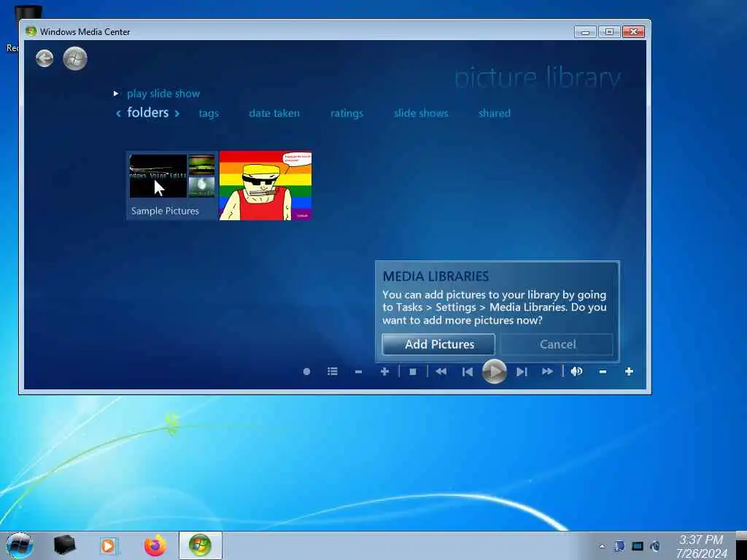
Task: Click the rewind button
Action: (441, 371)
